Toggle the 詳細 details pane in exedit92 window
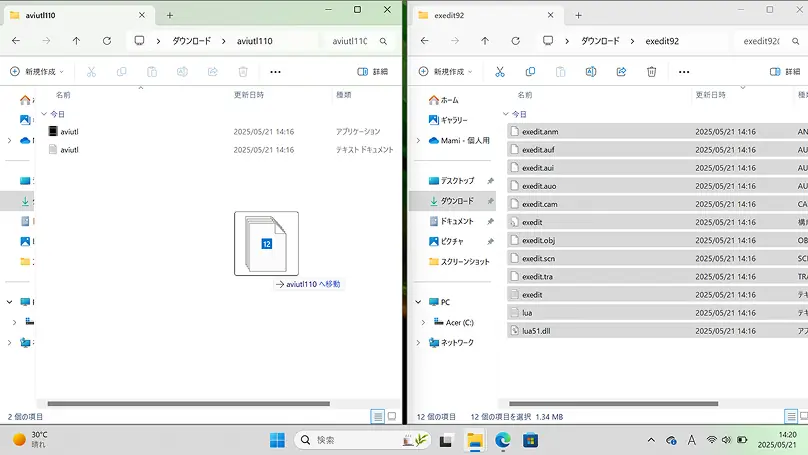The height and width of the screenshot is (455, 808). (785, 72)
